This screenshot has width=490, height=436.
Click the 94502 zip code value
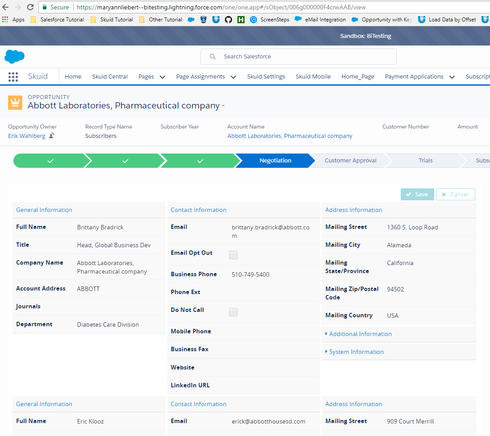(395, 289)
